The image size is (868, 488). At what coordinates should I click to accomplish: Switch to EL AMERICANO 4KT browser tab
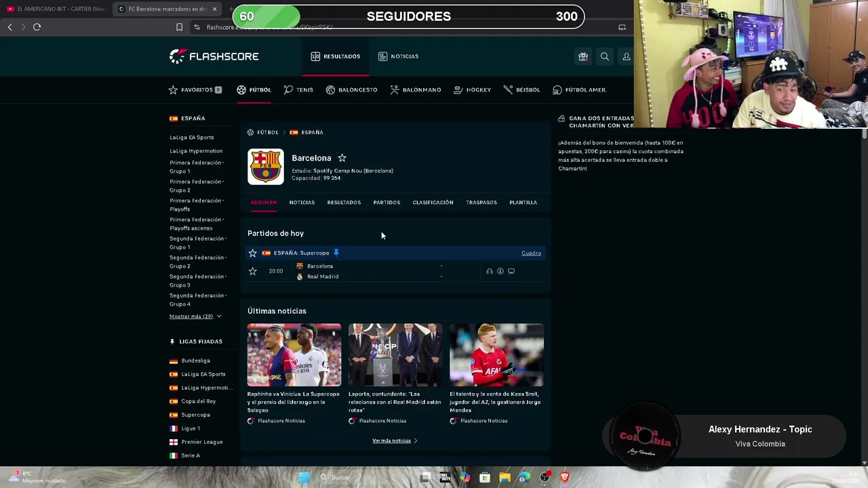click(x=56, y=9)
